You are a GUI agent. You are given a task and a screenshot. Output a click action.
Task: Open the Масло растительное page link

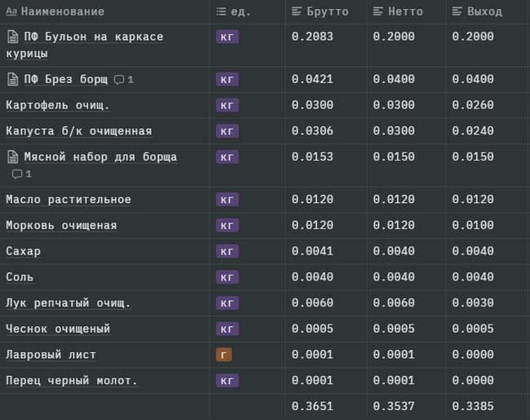point(68,200)
